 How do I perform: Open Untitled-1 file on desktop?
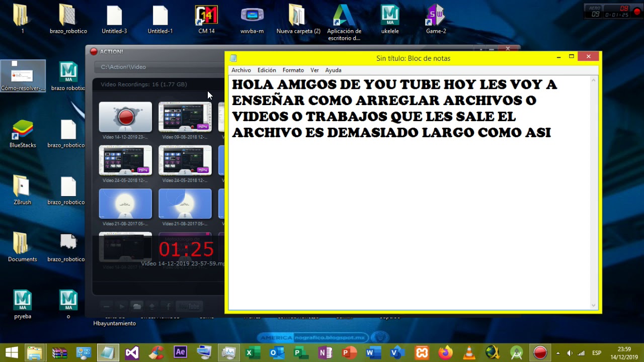click(160, 20)
